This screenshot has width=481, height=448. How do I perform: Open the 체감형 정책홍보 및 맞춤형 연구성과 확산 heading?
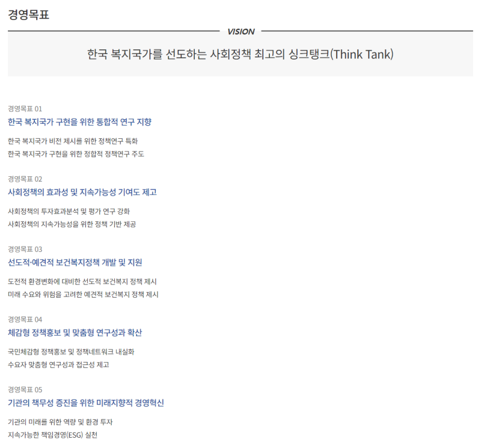[x=75, y=333]
